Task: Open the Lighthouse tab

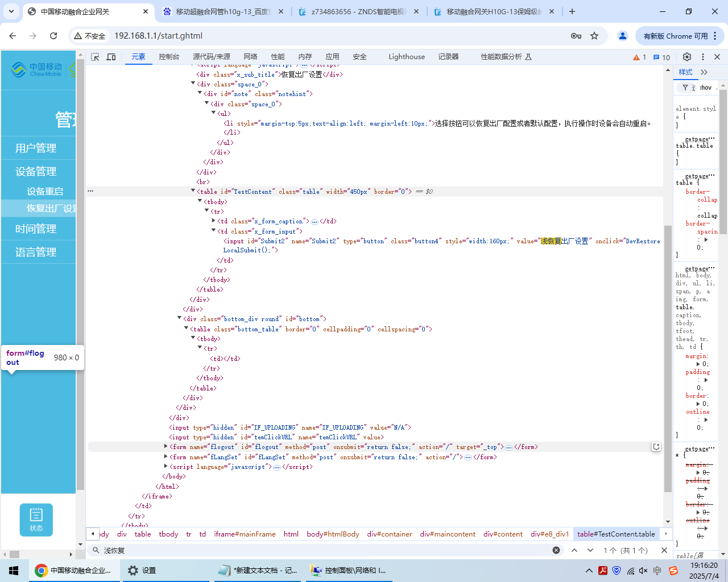Action: click(407, 57)
